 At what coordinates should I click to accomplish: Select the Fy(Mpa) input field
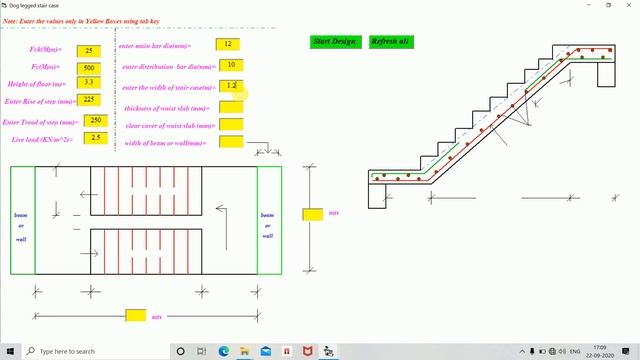(x=89, y=68)
